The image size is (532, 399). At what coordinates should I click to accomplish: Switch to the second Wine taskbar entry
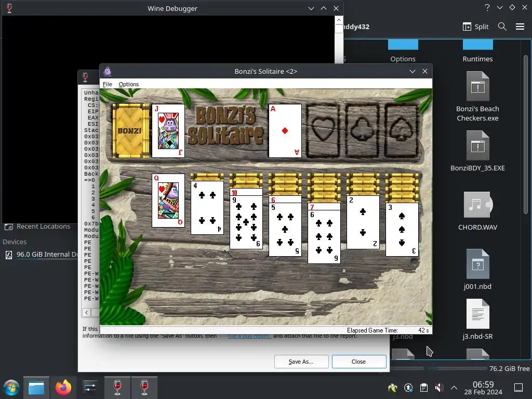click(x=144, y=388)
